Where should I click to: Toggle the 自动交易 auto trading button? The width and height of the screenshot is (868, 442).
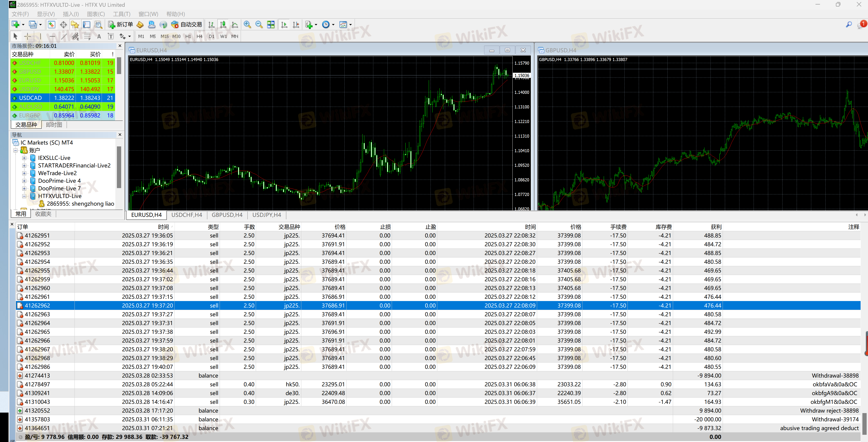click(x=187, y=25)
